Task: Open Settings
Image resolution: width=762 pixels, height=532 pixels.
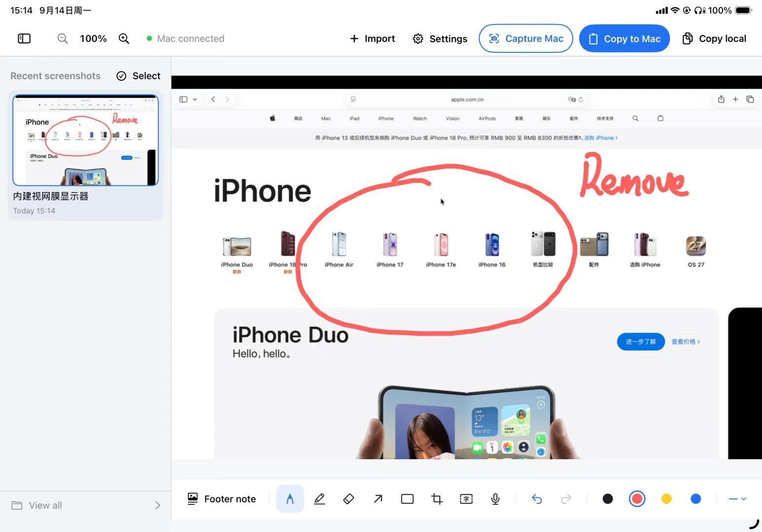Action: pos(440,38)
